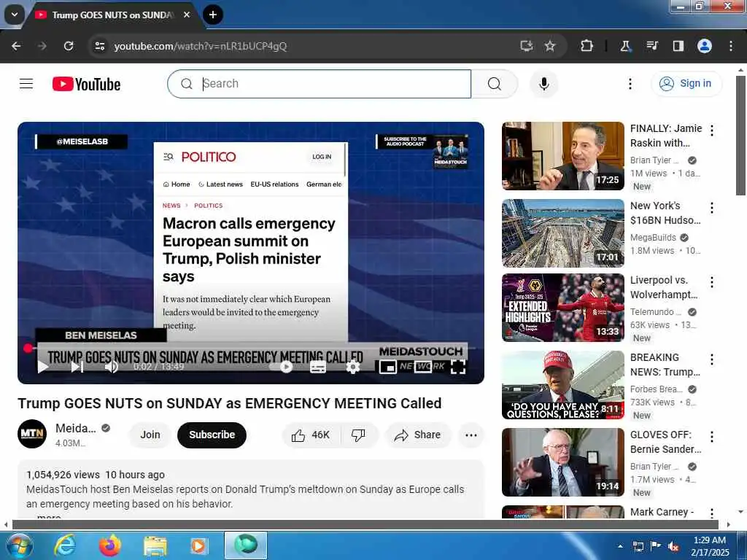The width and height of the screenshot is (747, 560).
Task: Open media controls in toolbar
Action: point(651,46)
